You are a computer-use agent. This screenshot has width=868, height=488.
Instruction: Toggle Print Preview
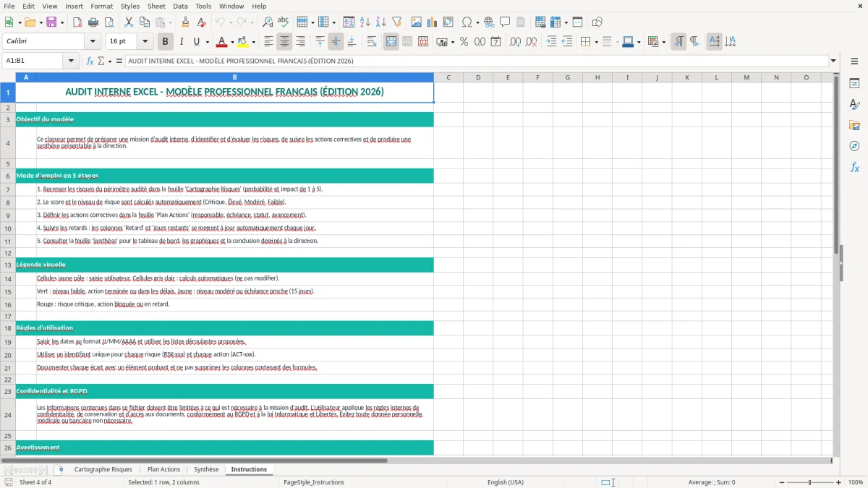[x=108, y=22]
